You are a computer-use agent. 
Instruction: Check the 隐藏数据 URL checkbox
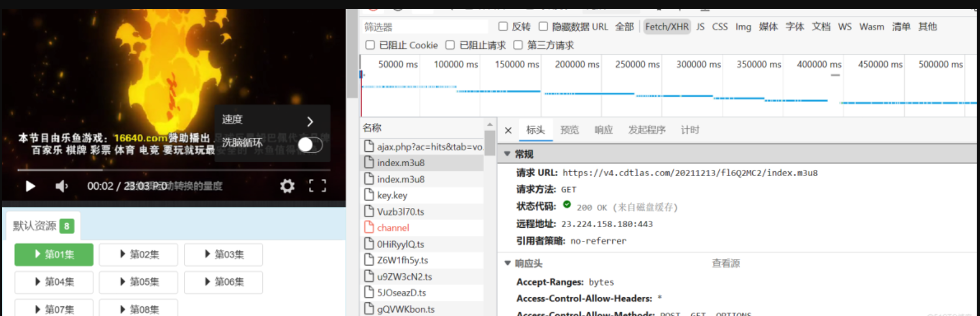tap(543, 26)
